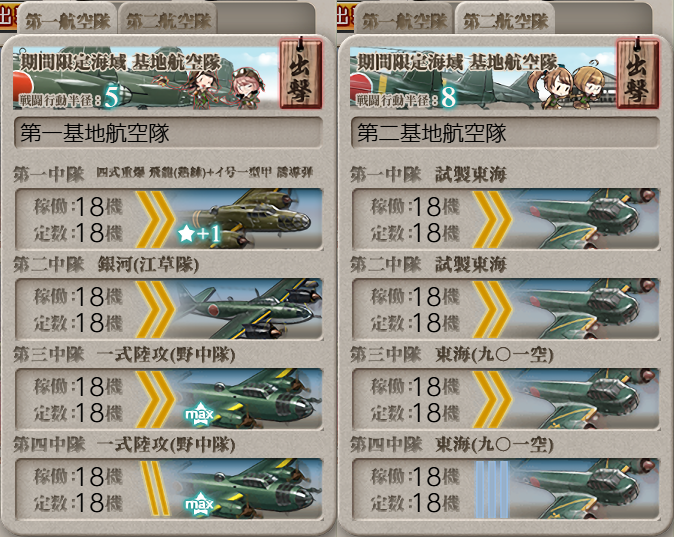The height and width of the screenshot is (537, 674).
Task: Edit the 第二基地航空隊 name field
Action: click(x=506, y=133)
